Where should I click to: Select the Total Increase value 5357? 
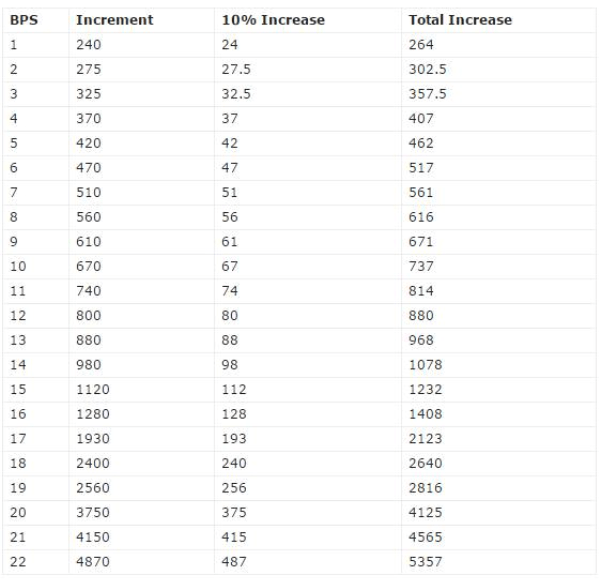click(x=425, y=562)
